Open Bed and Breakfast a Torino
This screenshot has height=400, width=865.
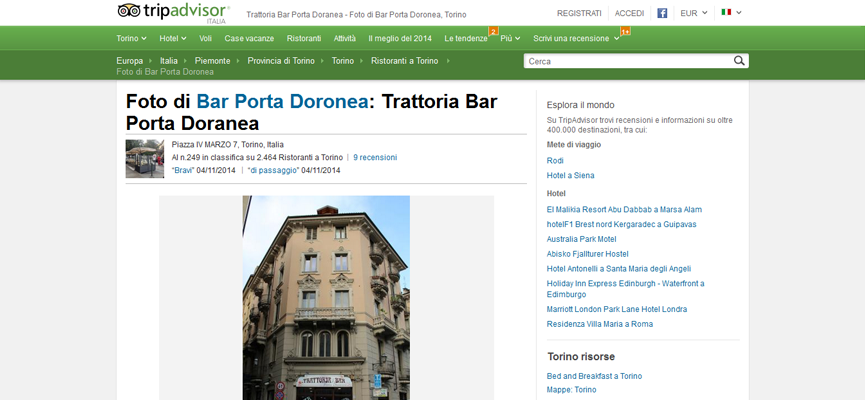594,376
